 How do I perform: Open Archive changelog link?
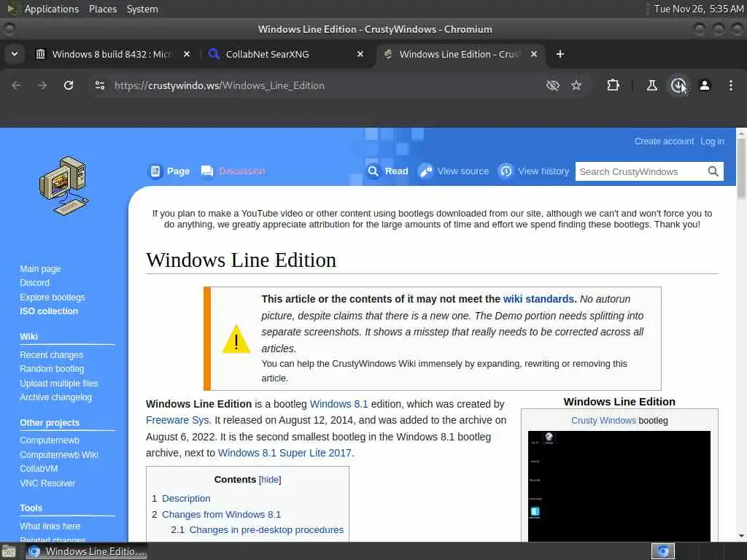(x=55, y=397)
